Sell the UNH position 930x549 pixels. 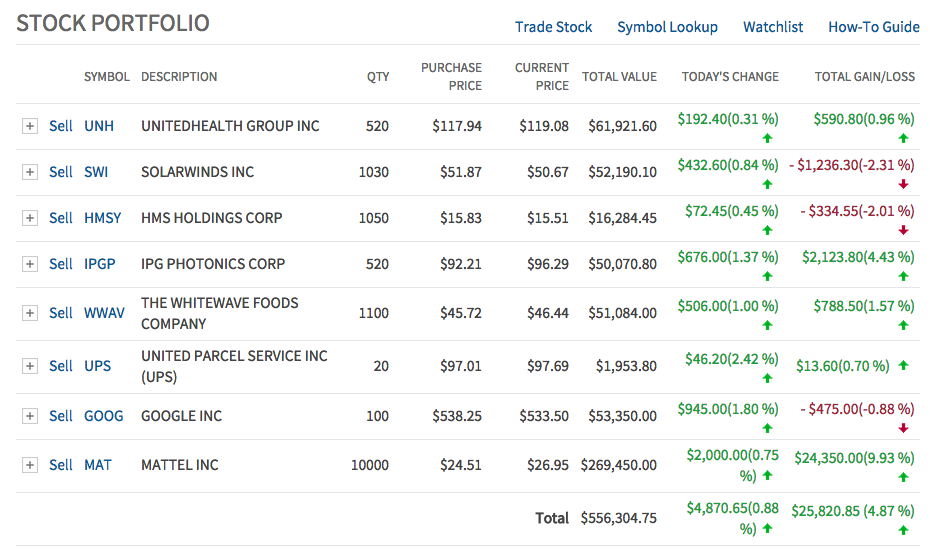(61, 126)
